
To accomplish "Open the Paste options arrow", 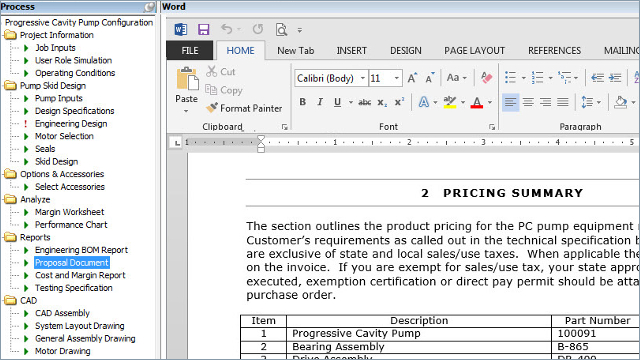I will click(186, 111).
